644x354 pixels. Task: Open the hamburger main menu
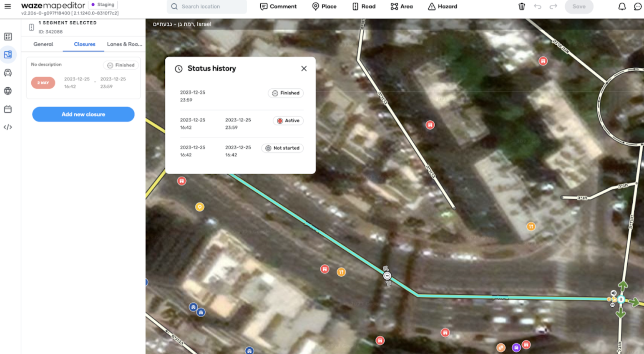point(8,6)
